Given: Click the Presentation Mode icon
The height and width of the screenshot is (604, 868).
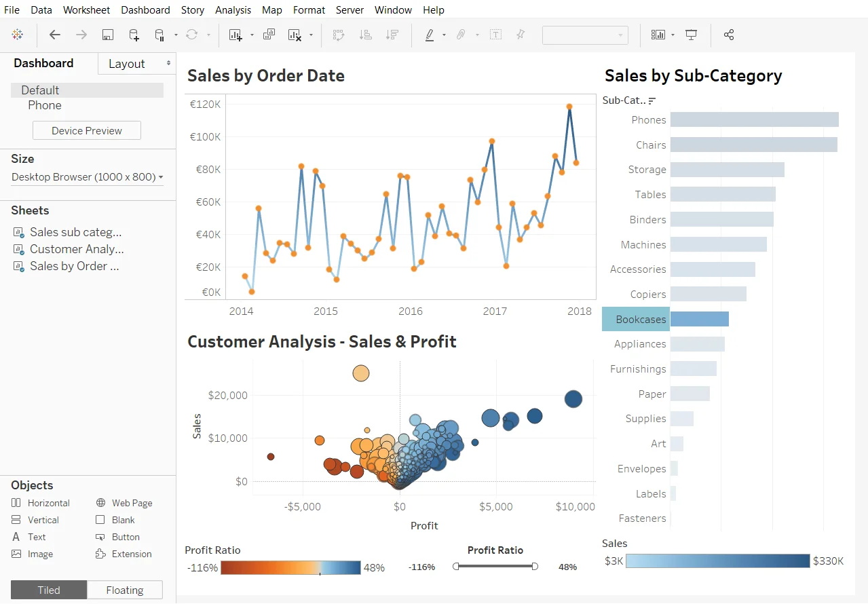Looking at the screenshot, I should (x=692, y=35).
